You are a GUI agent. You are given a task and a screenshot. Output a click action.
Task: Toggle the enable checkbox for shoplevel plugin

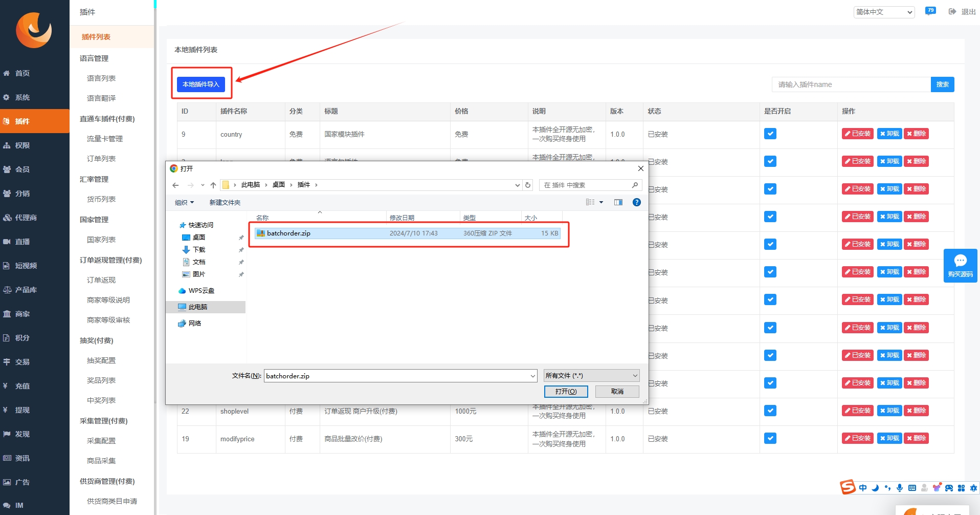click(770, 411)
